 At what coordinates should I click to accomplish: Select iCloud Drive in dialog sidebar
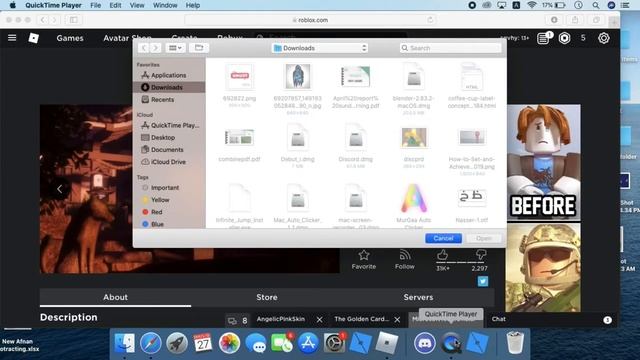tap(169, 162)
